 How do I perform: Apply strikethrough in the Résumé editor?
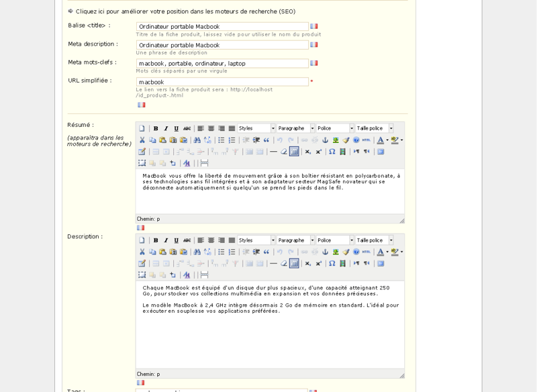187,128
